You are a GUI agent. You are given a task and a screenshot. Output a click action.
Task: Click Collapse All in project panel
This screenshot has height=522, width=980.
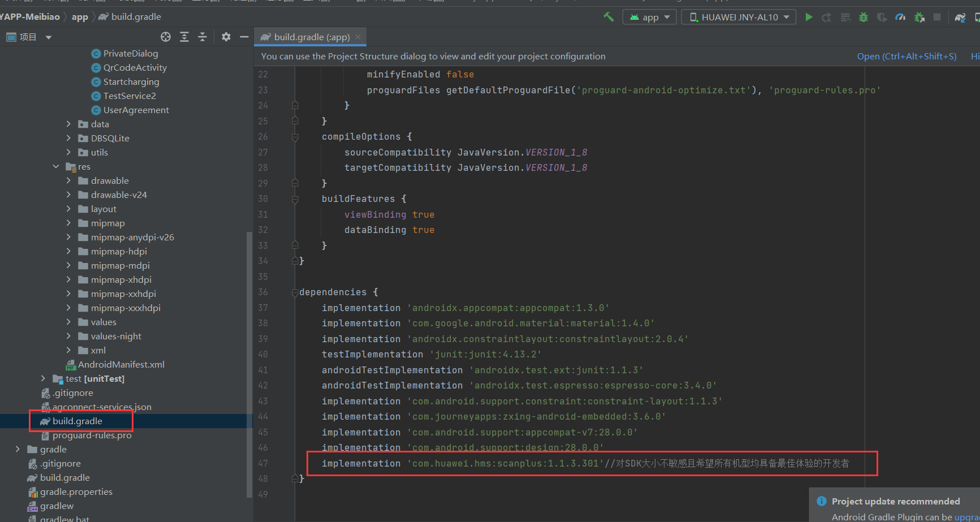pos(202,37)
